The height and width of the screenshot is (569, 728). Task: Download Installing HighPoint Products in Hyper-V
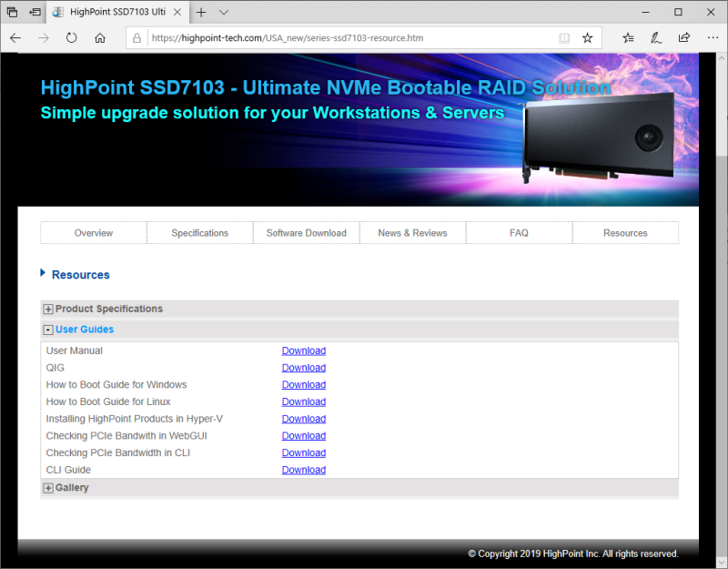[x=304, y=419]
